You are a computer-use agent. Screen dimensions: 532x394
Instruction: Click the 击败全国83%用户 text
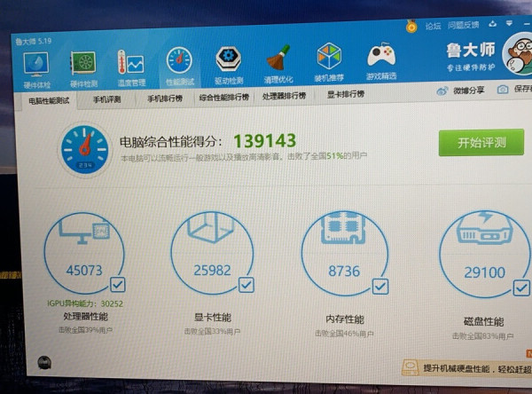point(483,336)
